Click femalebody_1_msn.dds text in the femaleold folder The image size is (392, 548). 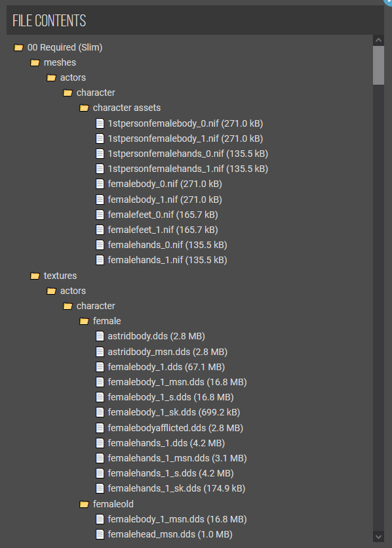pos(178,519)
